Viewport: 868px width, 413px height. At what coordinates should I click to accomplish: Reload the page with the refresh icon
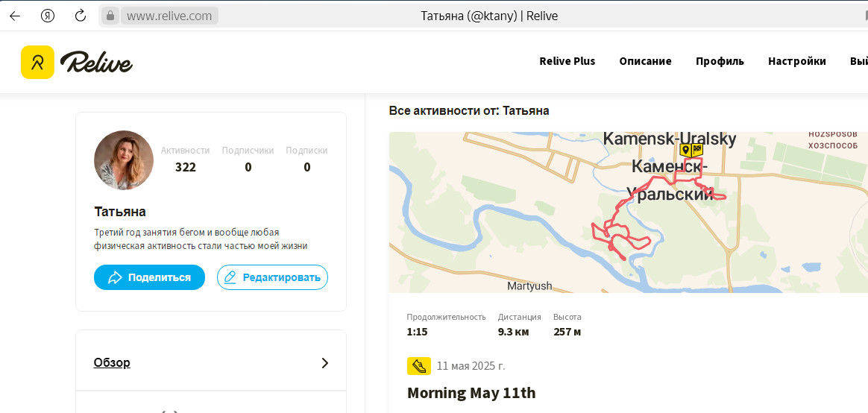[x=81, y=16]
